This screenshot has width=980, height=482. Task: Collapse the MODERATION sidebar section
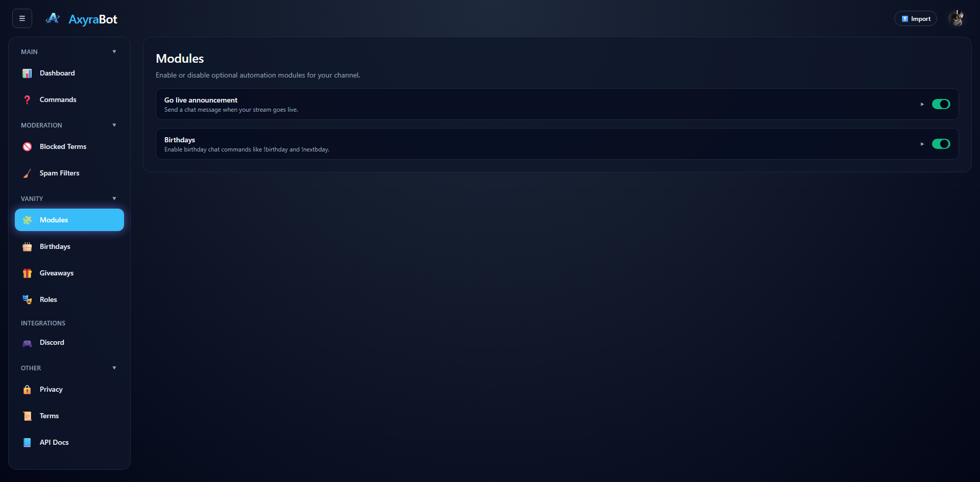114,125
